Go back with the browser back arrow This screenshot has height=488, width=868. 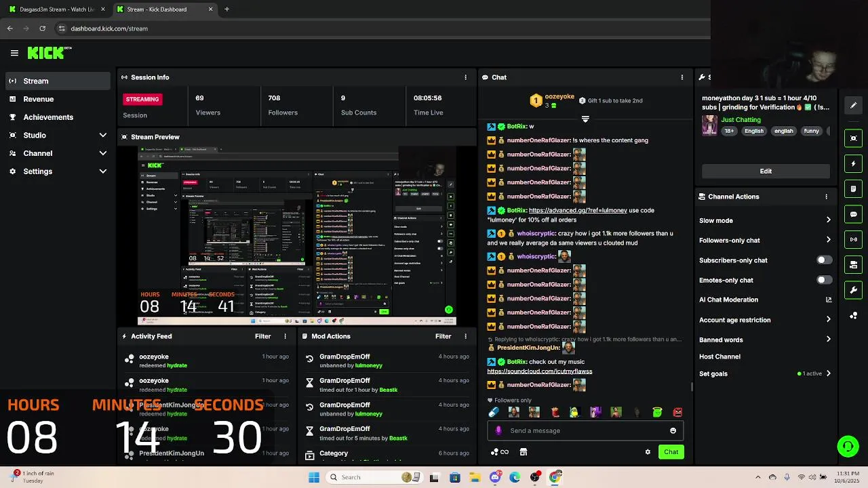(x=10, y=28)
